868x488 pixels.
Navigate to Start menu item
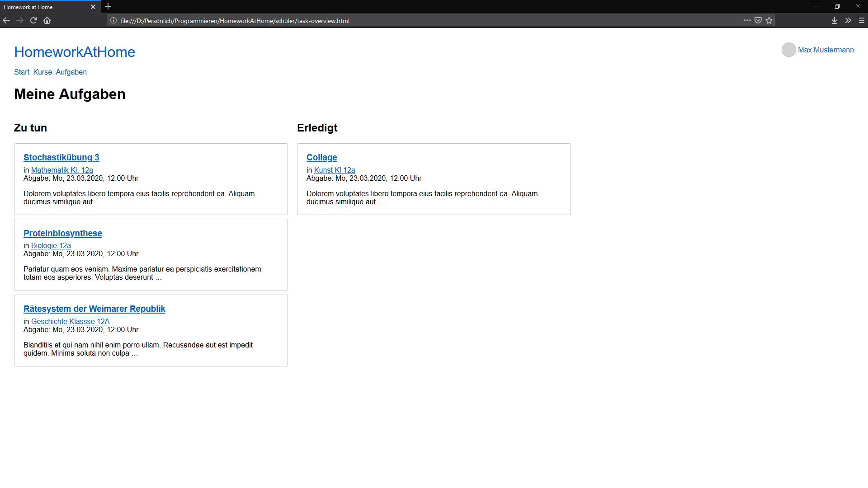tap(22, 72)
